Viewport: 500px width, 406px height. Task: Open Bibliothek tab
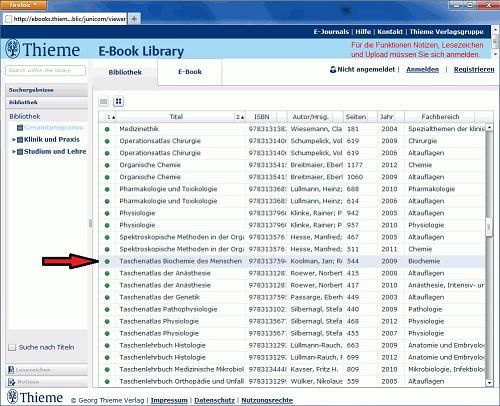coord(125,72)
